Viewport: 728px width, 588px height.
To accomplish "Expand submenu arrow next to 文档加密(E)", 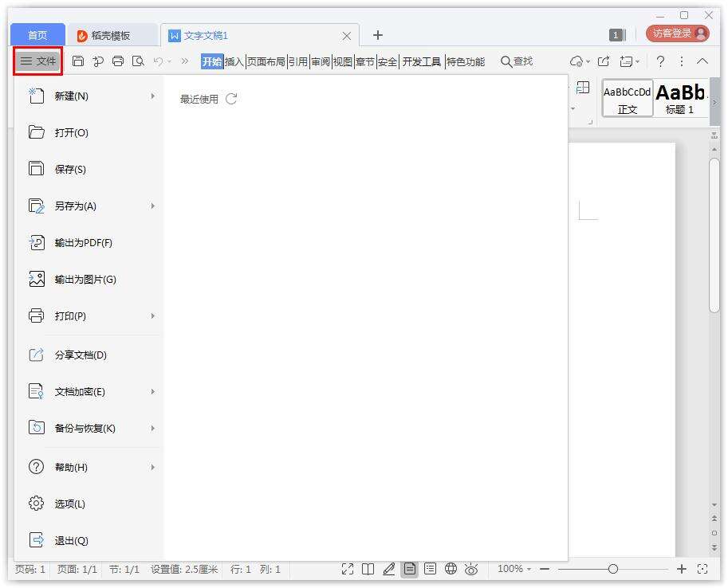I will tap(153, 392).
